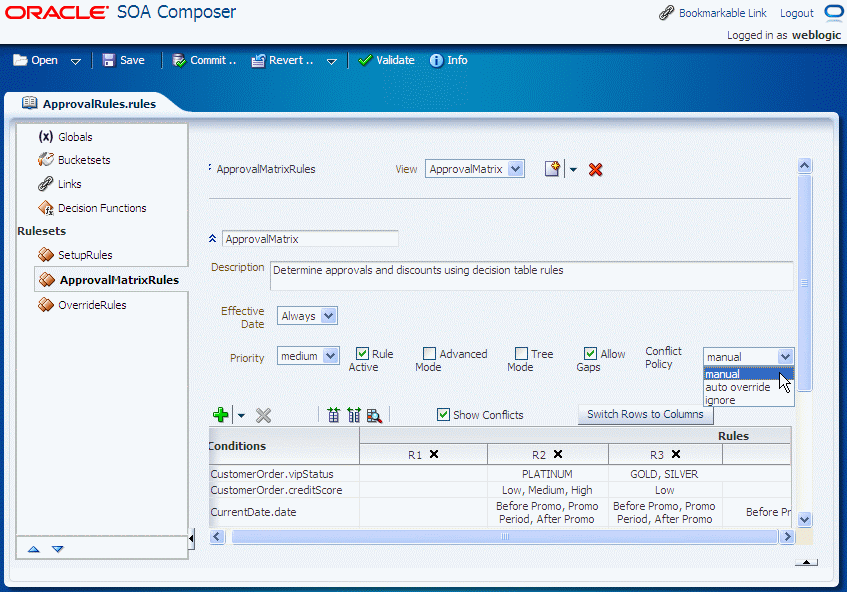This screenshot has height=592, width=847.
Task: Choose ignore conflict policy option
Action: tap(748, 400)
